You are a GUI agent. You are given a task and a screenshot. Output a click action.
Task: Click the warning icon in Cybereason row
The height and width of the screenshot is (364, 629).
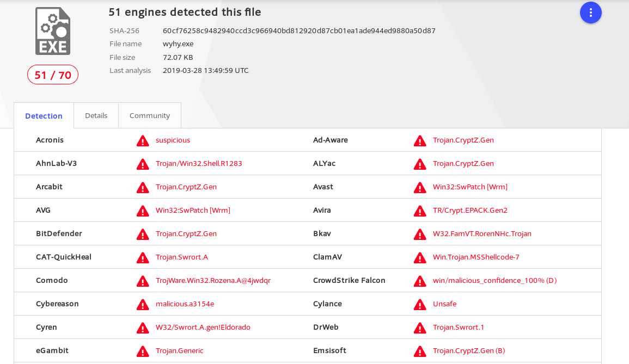coord(142,304)
